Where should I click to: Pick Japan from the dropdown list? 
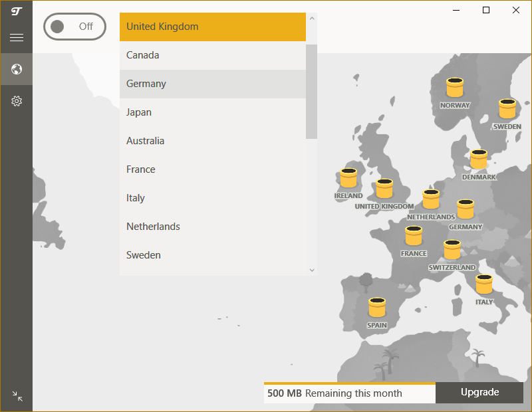click(x=212, y=112)
